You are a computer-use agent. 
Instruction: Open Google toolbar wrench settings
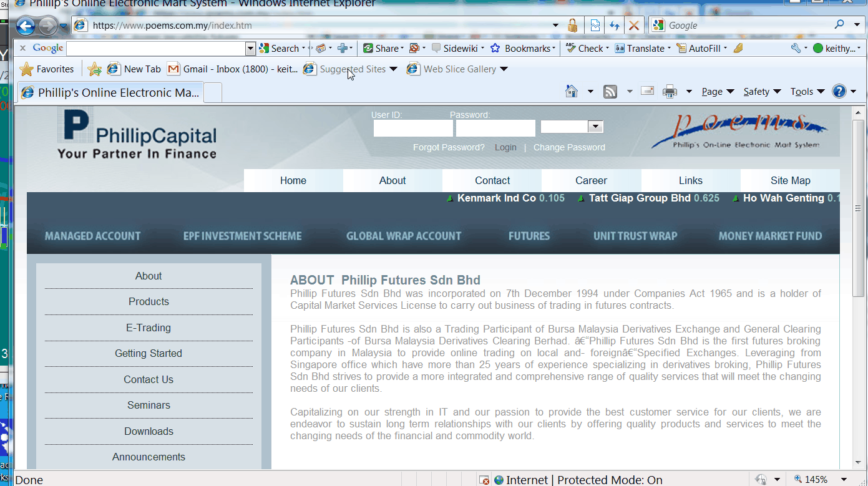[796, 48]
